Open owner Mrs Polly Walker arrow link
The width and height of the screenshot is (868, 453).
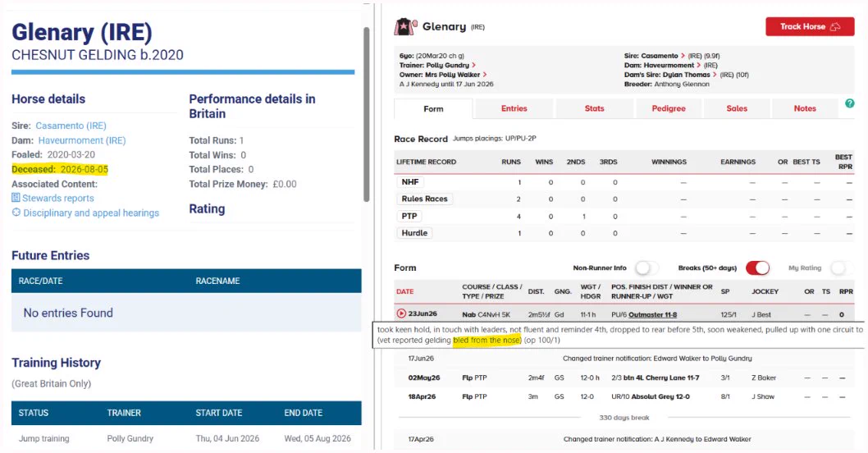(484, 75)
